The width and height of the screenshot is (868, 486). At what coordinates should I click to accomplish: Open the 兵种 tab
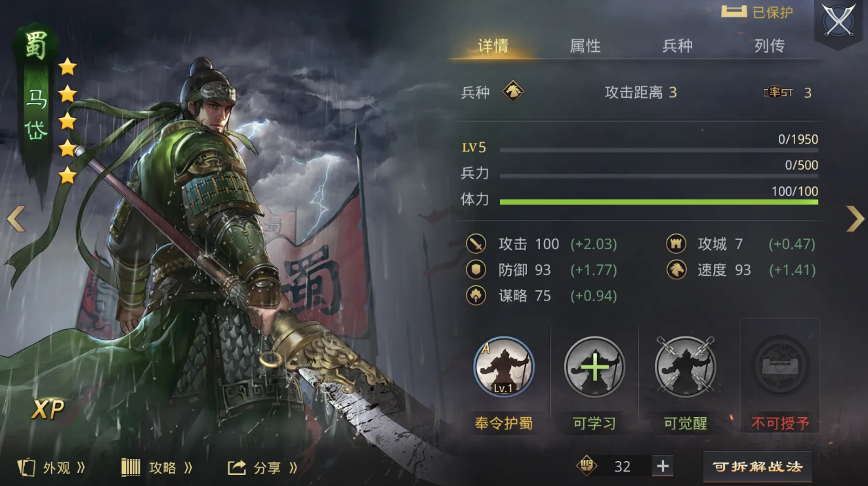(677, 46)
